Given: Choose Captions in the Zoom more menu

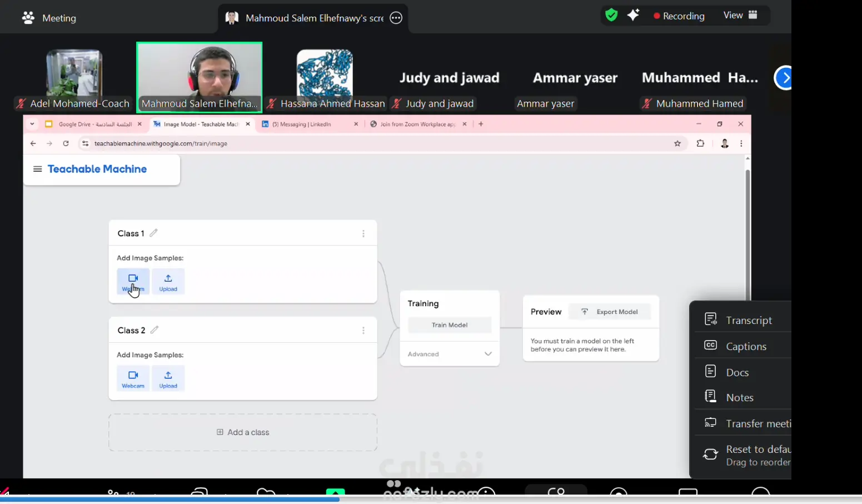Looking at the screenshot, I should (x=744, y=346).
